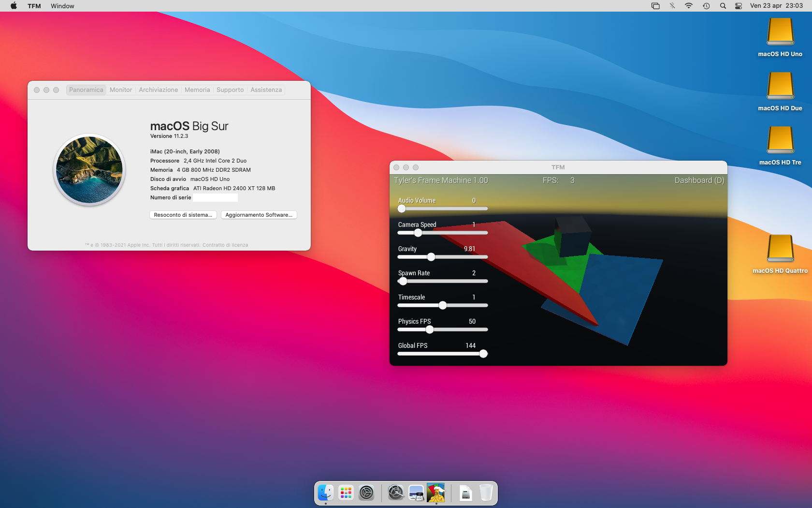Open the TFM application menu
This screenshot has width=812, height=508.
click(x=34, y=6)
